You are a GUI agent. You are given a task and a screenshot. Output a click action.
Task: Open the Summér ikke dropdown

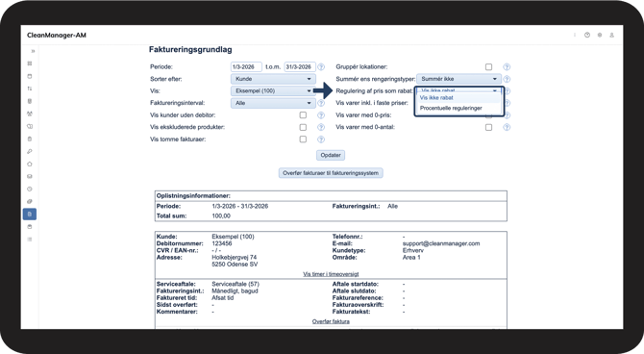click(458, 79)
